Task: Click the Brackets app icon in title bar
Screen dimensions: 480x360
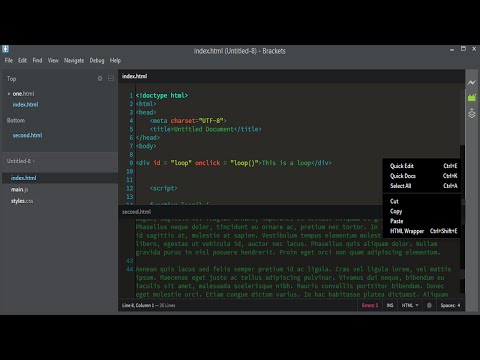Action: [5, 49]
